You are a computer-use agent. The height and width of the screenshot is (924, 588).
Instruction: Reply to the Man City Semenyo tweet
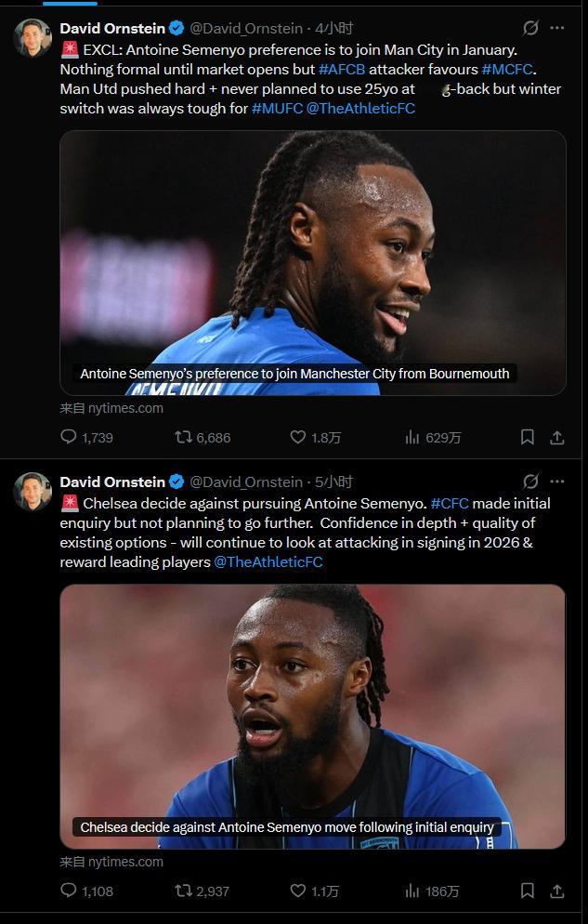(x=86, y=437)
